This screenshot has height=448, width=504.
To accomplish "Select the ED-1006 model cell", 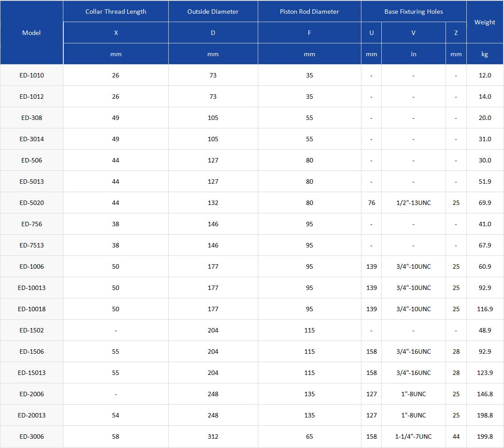I will click(x=31, y=266).
